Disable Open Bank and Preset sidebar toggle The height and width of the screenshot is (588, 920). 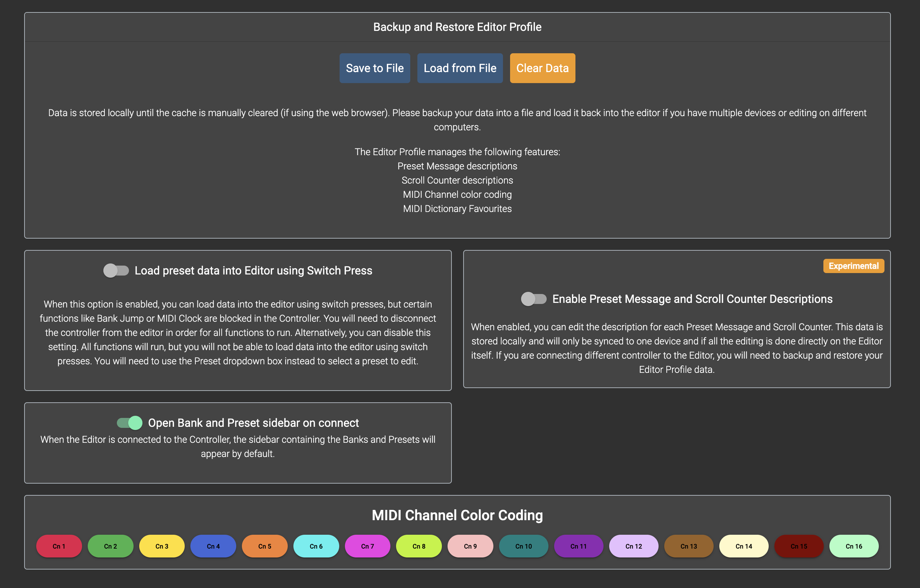coord(130,423)
